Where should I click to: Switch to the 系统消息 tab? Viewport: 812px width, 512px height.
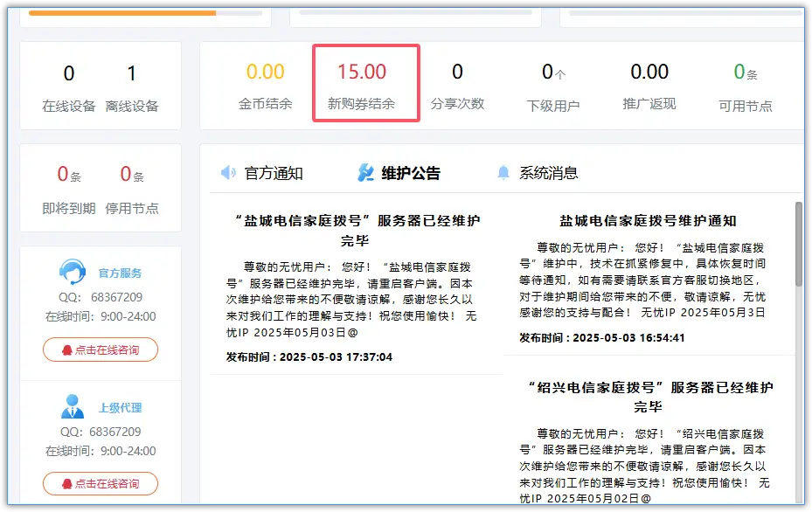click(x=539, y=171)
